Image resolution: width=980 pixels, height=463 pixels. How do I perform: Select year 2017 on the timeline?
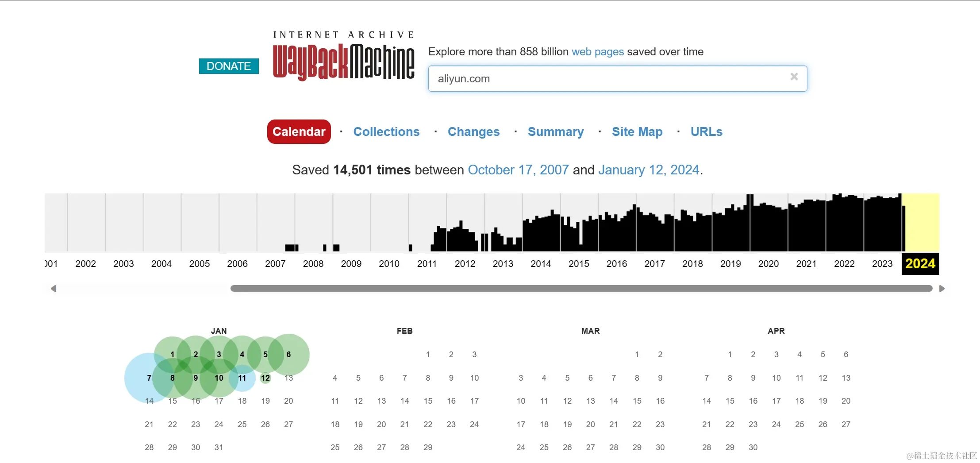[x=655, y=264]
